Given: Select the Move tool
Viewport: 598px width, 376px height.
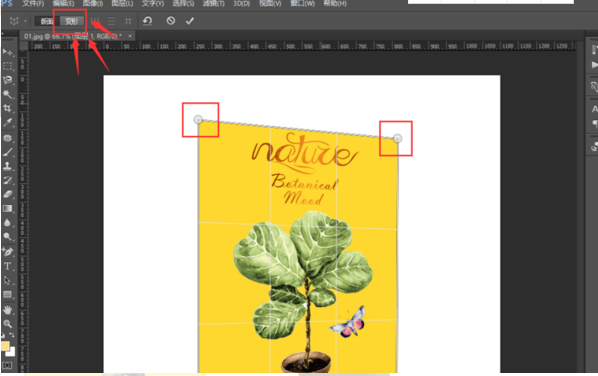Looking at the screenshot, I should 7,52.
